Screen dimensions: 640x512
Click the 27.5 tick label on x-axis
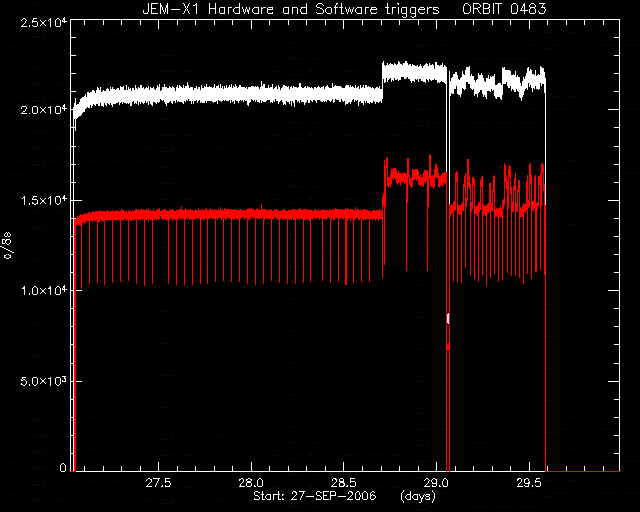pos(158,483)
